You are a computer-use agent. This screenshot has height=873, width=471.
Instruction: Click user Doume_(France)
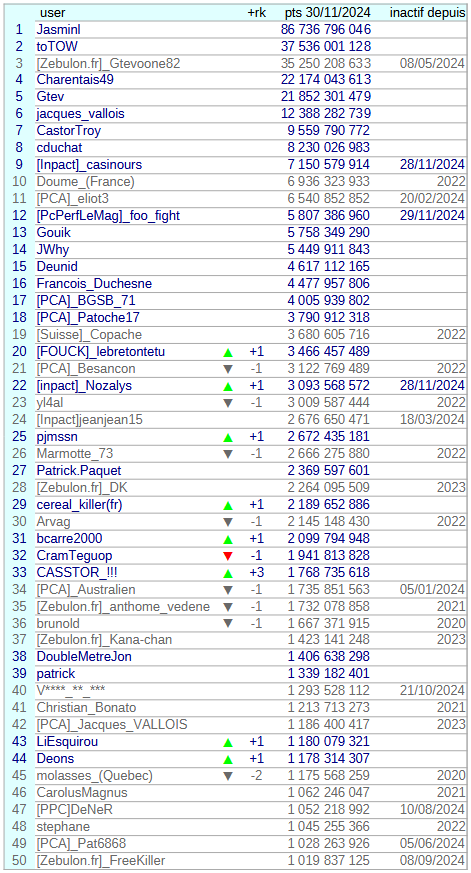(x=86, y=182)
